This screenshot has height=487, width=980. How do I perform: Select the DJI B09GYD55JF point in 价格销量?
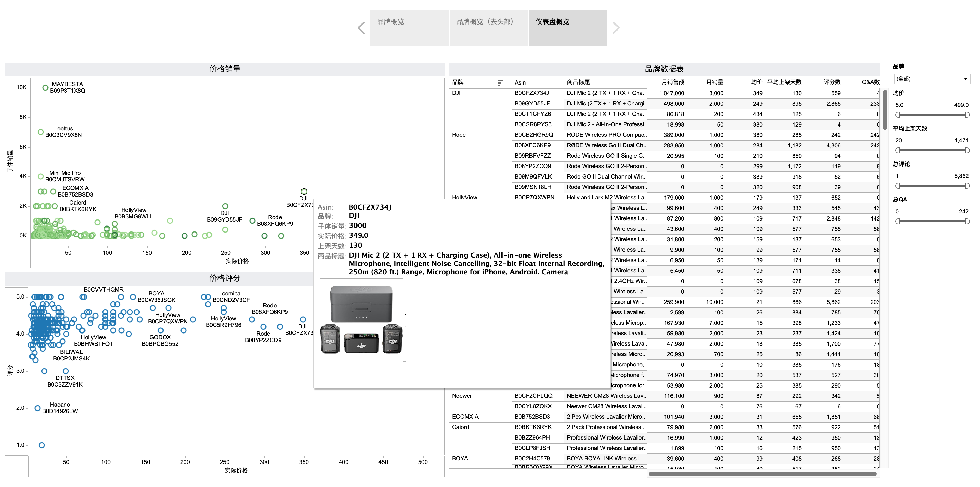225,206
